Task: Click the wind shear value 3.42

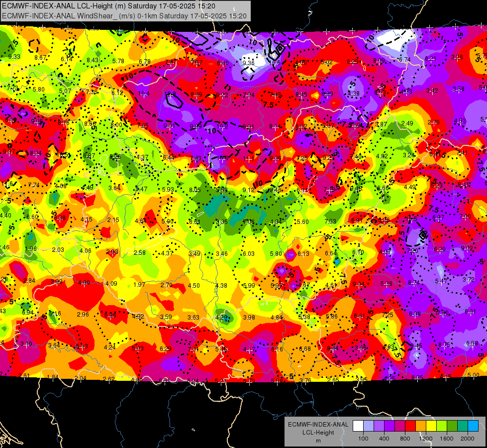Action: click(x=432, y=90)
